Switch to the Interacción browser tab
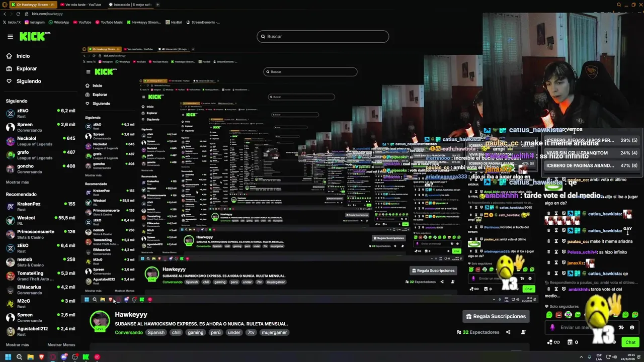The width and height of the screenshot is (644, 362). pos(130,5)
